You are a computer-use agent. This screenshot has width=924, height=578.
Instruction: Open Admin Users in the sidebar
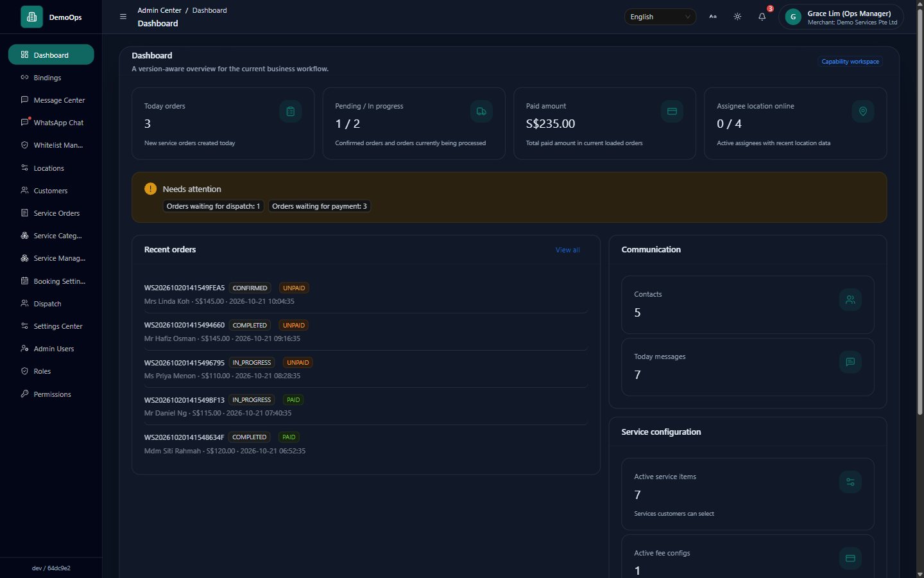tap(51, 349)
